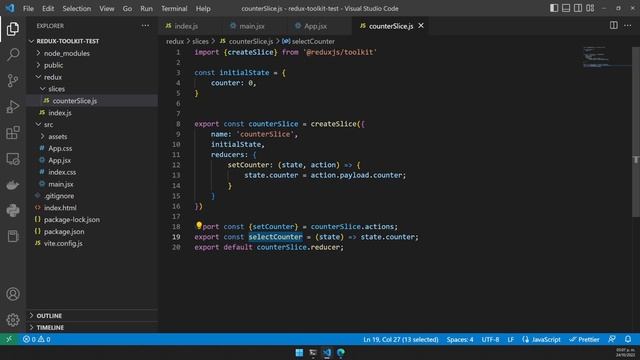Open Customize Layout in title bar
Image resolution: width=640 pixels, height=360 pixels.
(x=590, y=8)
